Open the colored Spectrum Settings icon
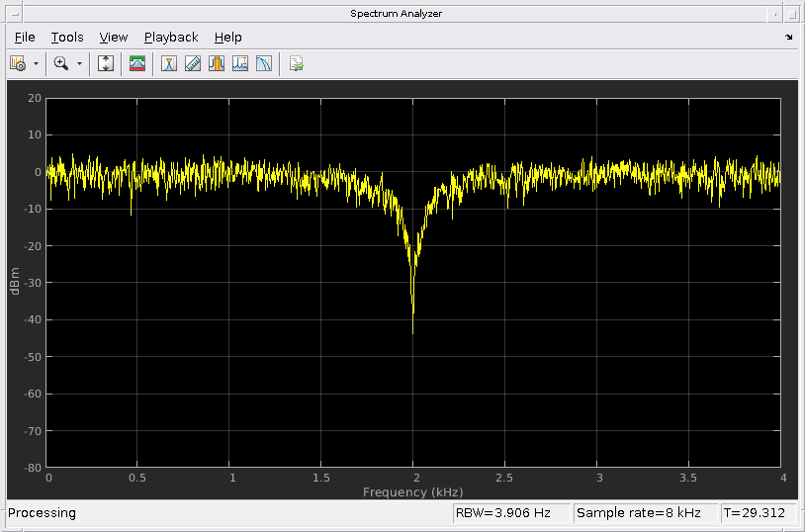Image resolution: width=805 pixels, height=532 pixels. 137,63
